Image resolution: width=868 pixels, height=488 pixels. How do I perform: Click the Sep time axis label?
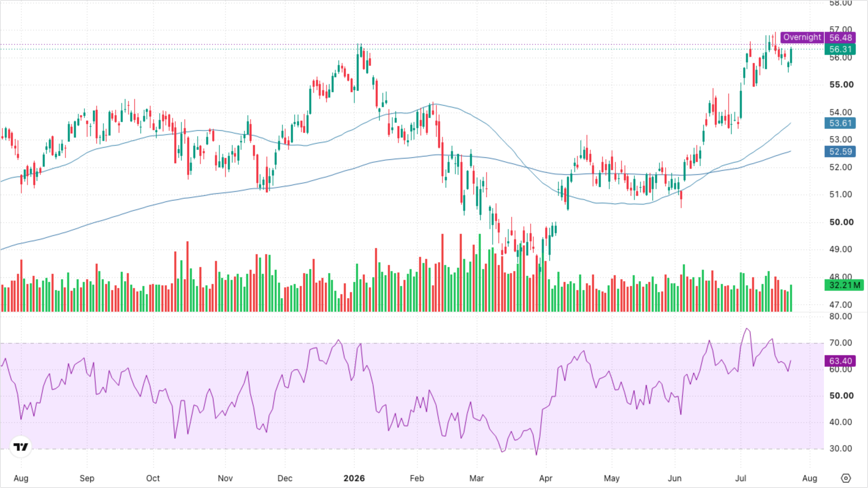[x=87, y=478]
